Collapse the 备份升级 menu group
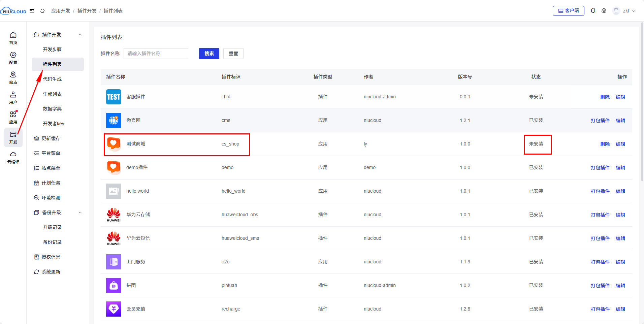 tap(80, 213)
